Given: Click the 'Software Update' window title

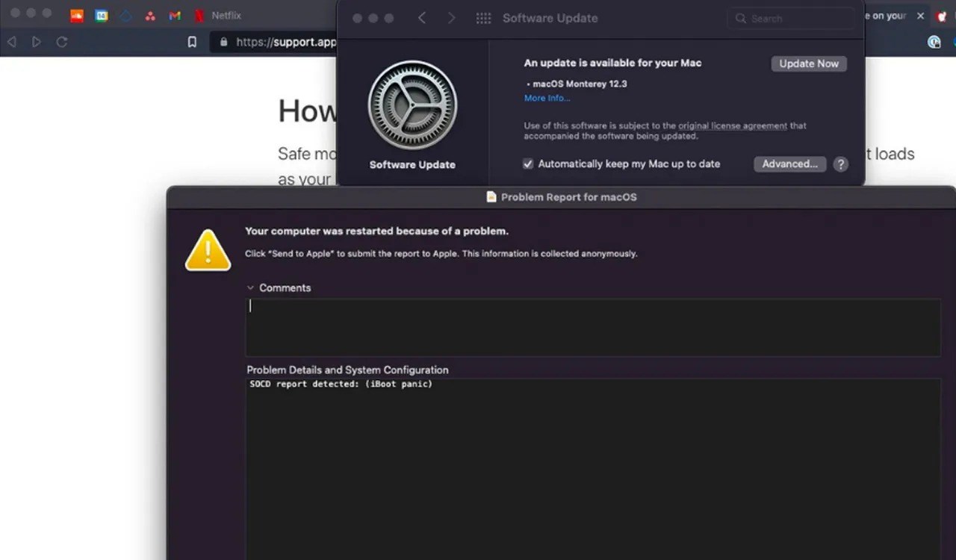Looking at the screenshot, I should click(550, 18).
